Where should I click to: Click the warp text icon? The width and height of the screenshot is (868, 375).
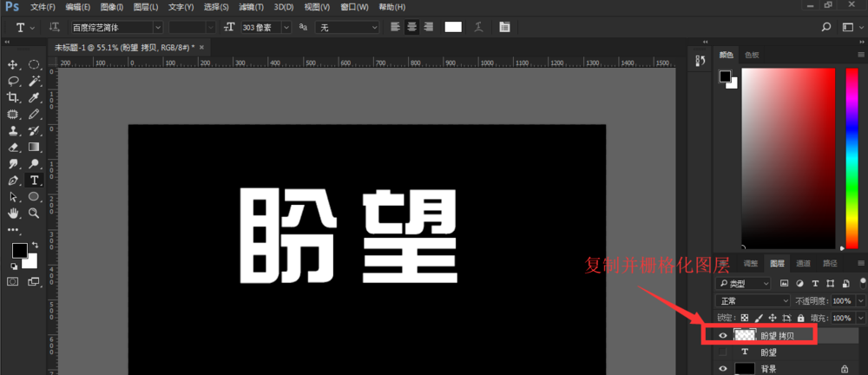(x=478, y=27)
